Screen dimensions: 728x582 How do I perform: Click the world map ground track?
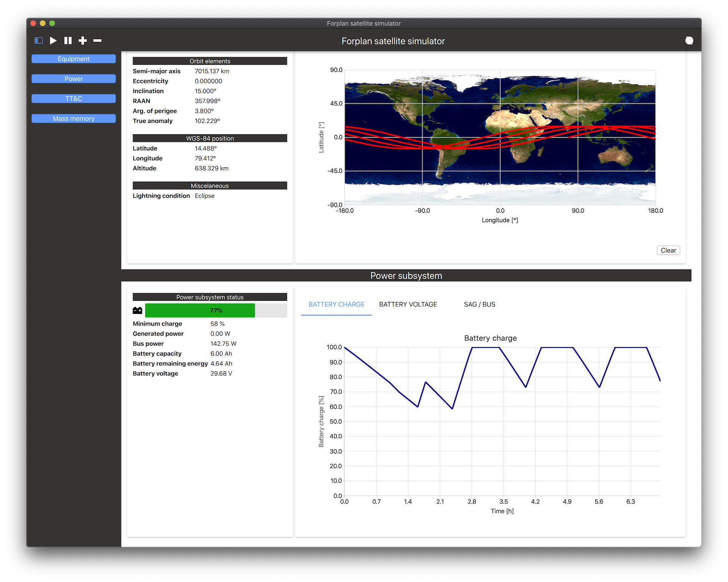(x=500, y=137)
